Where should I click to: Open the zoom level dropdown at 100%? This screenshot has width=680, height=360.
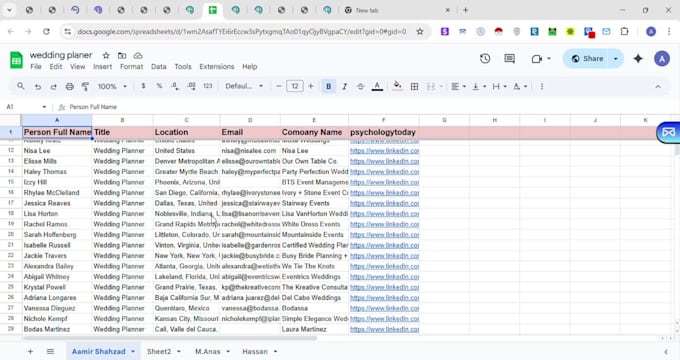coord(112,86)
